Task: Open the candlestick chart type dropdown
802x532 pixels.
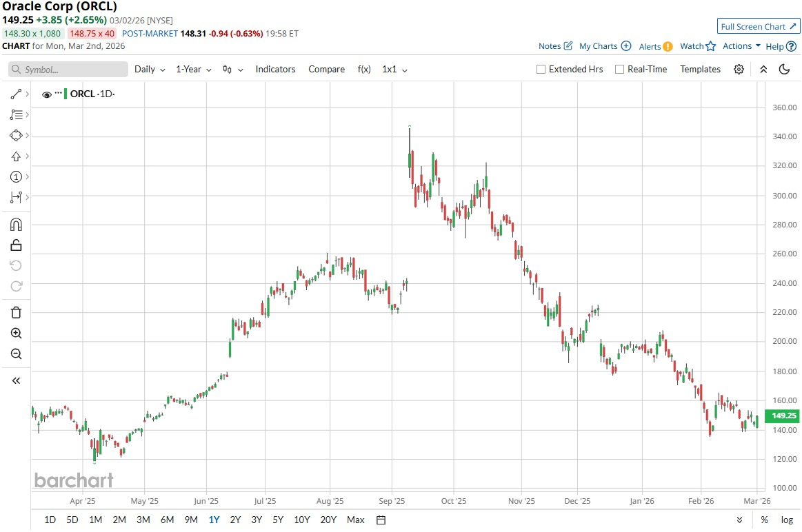Action: point(232,70)
